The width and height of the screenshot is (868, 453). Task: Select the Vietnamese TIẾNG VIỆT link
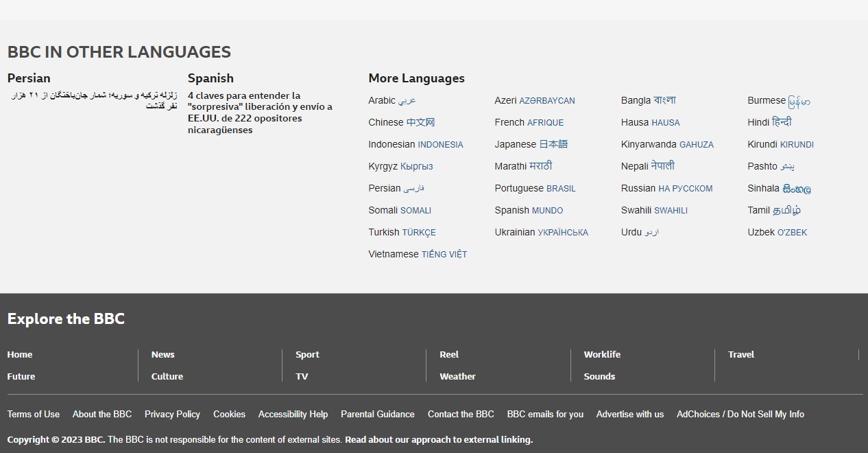[x=418, y=254]
